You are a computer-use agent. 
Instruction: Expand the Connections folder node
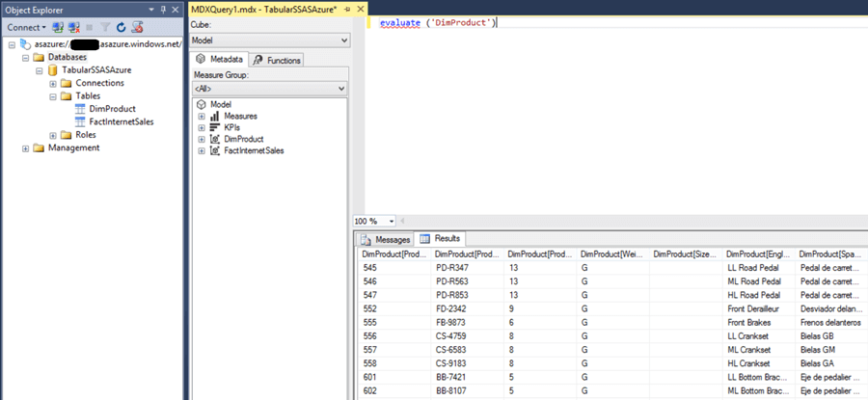53,83
